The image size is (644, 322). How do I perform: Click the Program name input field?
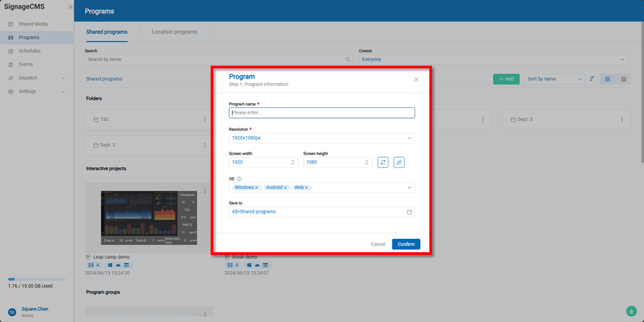(x=322, y=113)
